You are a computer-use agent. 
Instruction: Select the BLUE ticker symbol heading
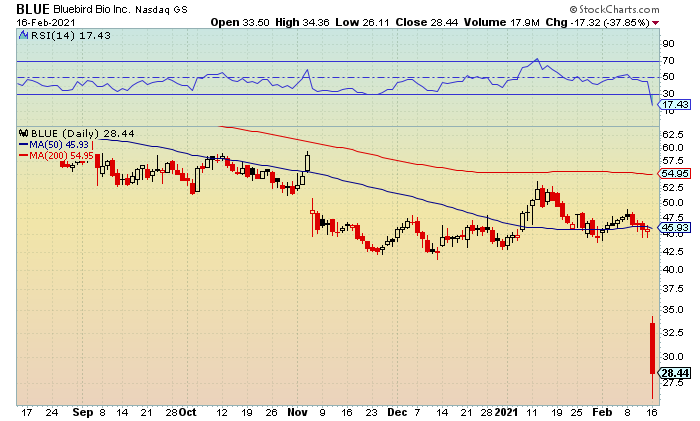[33, 9]
